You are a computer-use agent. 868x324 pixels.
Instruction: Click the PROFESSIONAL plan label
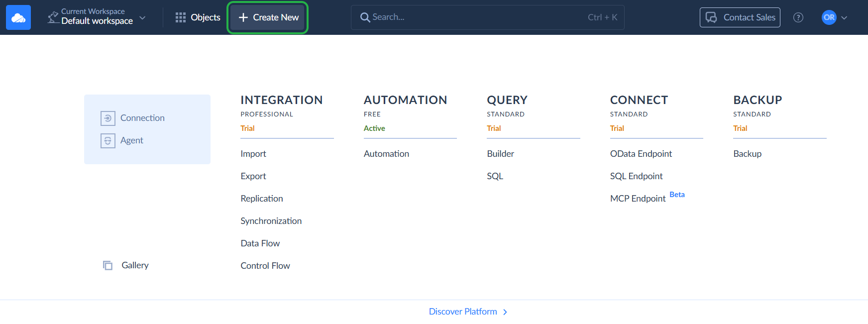click(x=267, y=114)
